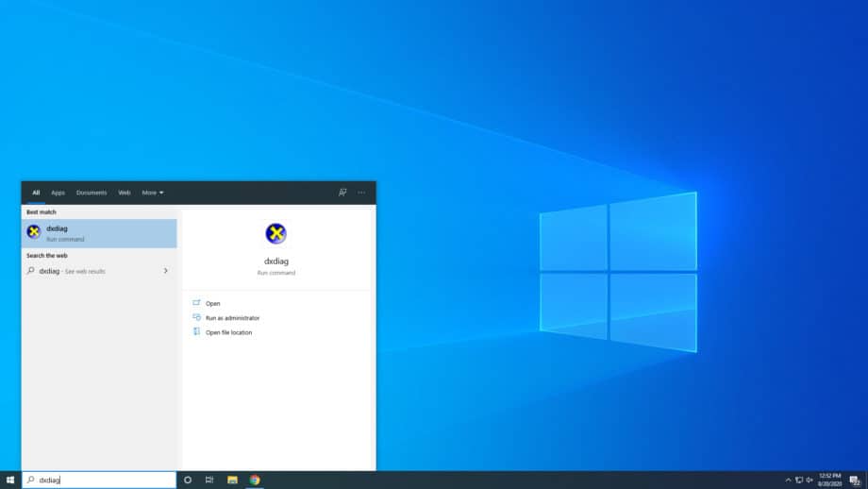Screen dimensions: 868x489
Task: Click the search feedback icon
Action: click(x=342, y=193)
